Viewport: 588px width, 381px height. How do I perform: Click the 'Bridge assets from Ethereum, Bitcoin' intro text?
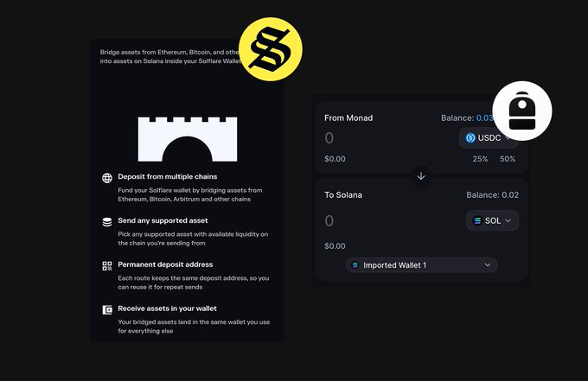[169, 56]
